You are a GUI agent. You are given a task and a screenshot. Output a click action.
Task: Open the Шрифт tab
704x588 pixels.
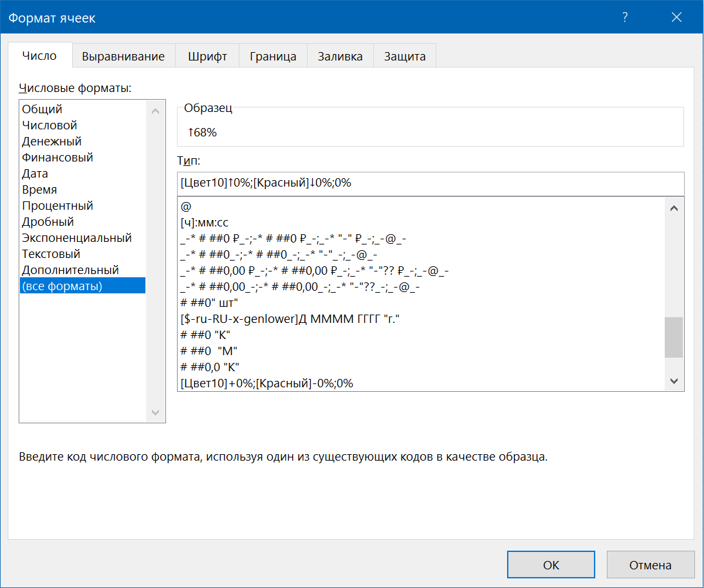[207, 56]
